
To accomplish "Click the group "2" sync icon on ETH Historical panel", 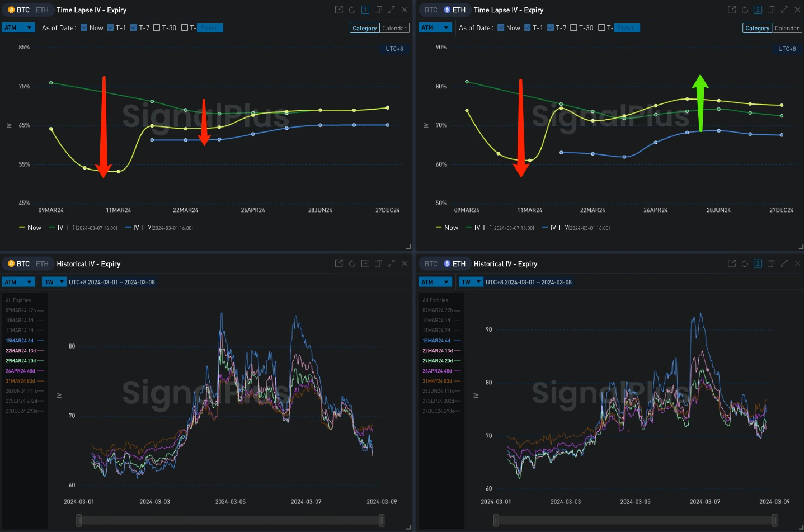I will pyautogui.click(x=758, y=263).
